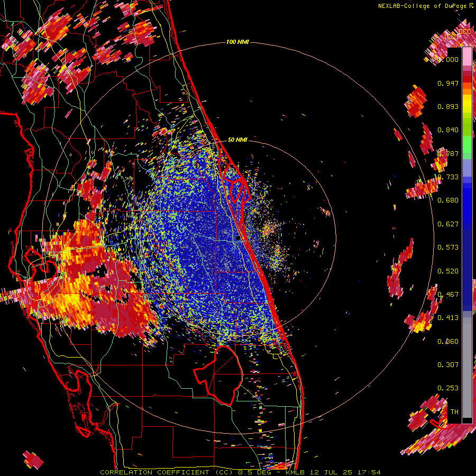Click the gray lower segment of the color bar
Viewport: 476px width, 476px height.
[x=467, y=368]
